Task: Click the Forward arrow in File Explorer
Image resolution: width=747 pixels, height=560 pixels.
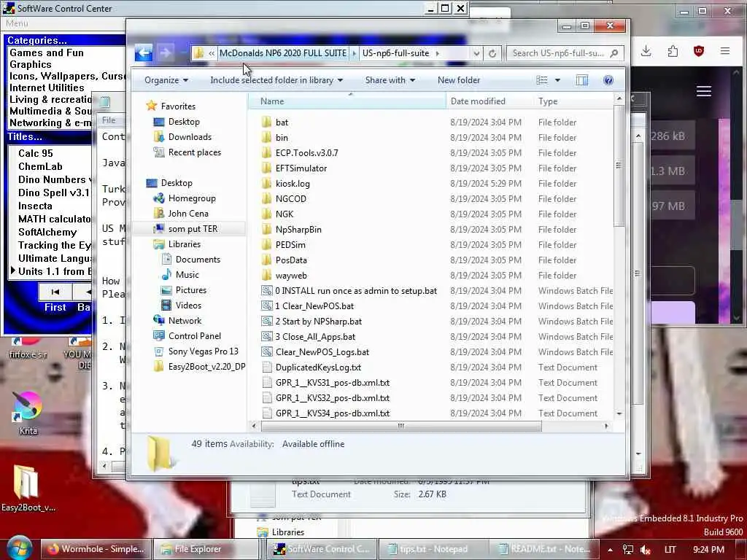Action: [x=166, y=52]
